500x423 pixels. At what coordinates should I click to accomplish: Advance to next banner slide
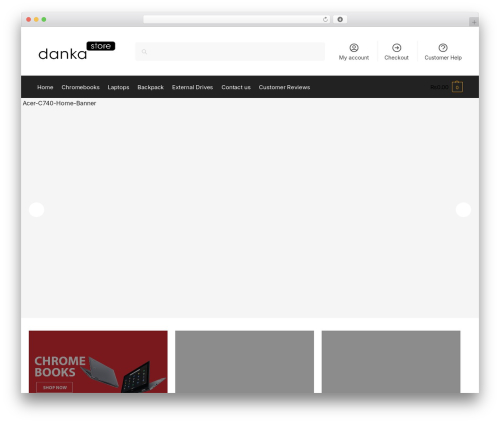coord(463,210)
